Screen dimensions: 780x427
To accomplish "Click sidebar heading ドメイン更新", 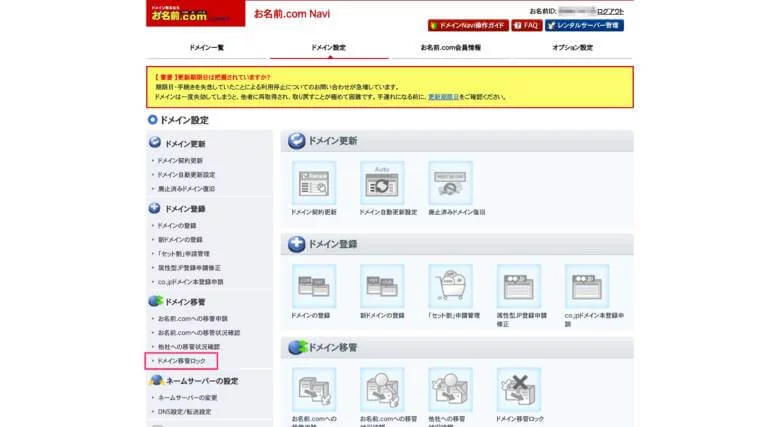I will 185,144.
